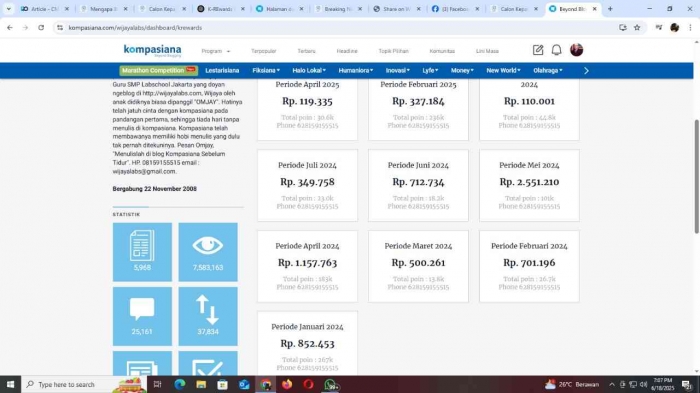700x393 pixels.
Task: Click the Rp. 327.184 amount
Action: point(418,101)
